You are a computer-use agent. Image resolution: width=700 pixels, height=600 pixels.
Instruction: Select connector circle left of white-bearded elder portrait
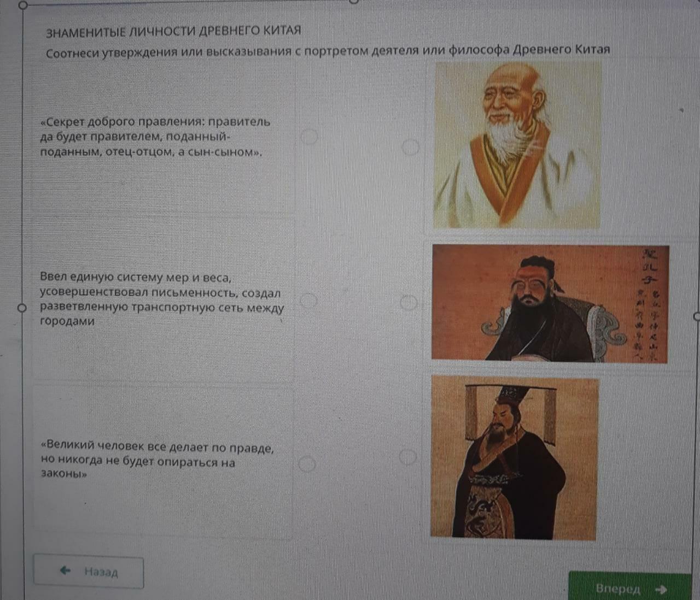pyautogui.click(x=410, y=146)
